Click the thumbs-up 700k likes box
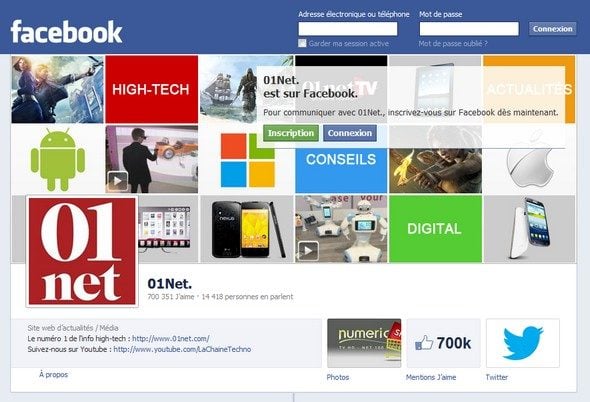 [x=443, y=343]
